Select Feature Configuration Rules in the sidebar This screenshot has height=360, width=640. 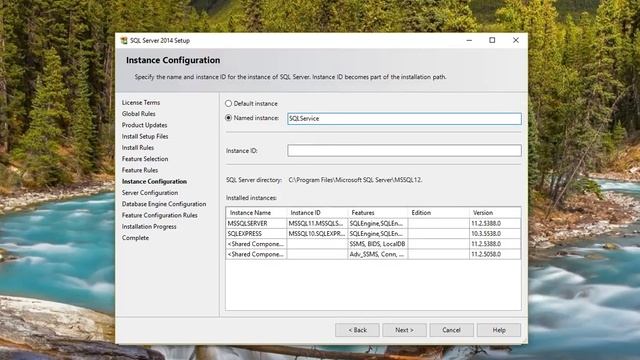coord(160,215)
